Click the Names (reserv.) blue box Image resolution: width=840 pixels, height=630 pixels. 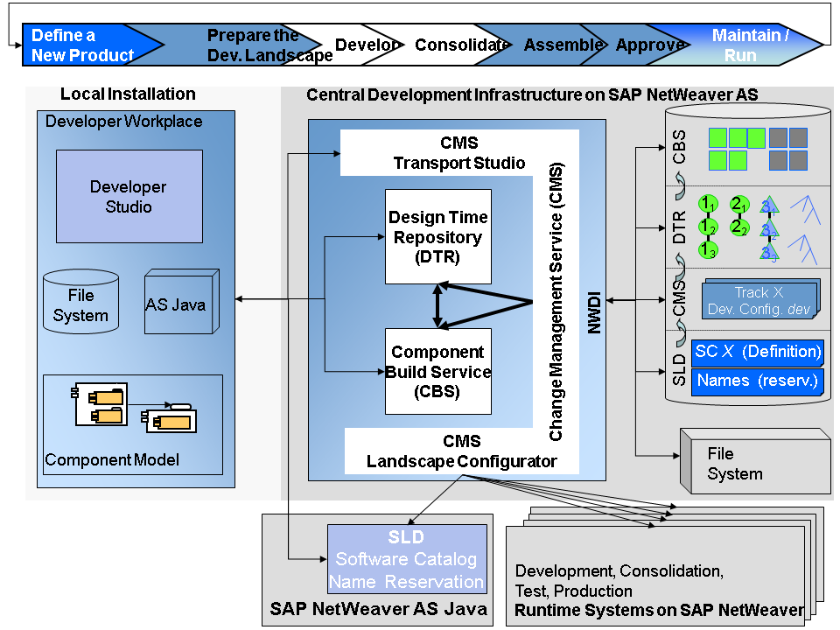[x=758, y=381]
